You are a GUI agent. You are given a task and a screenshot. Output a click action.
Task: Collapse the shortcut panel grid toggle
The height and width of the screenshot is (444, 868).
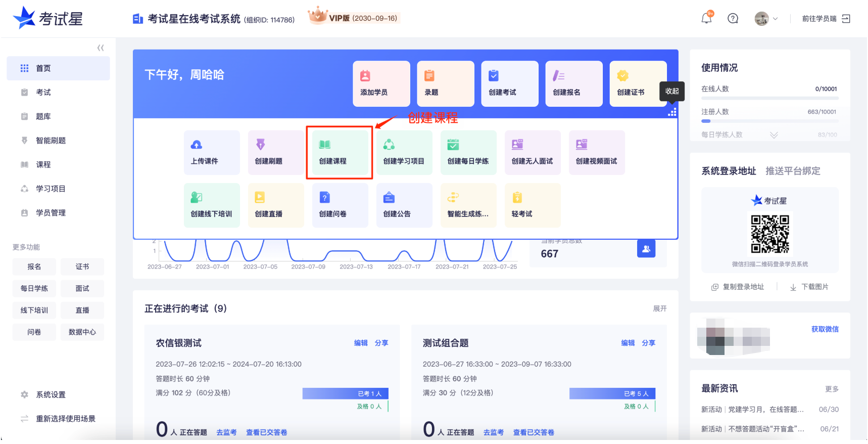[x=672, y=112]
